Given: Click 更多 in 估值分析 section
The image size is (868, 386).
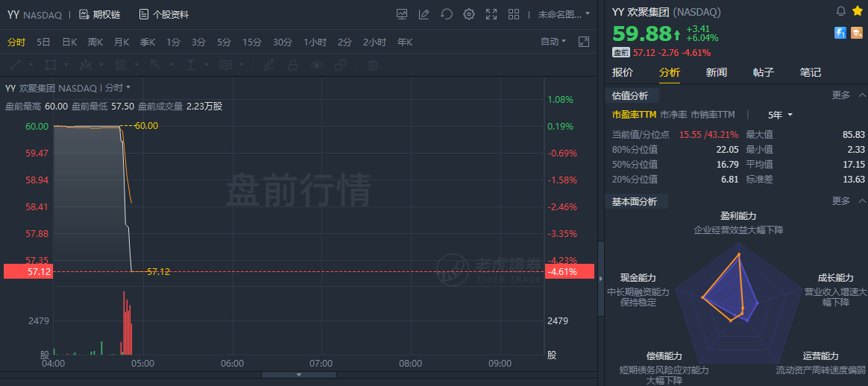Looking at the screenshot, I should coord(841,95).
